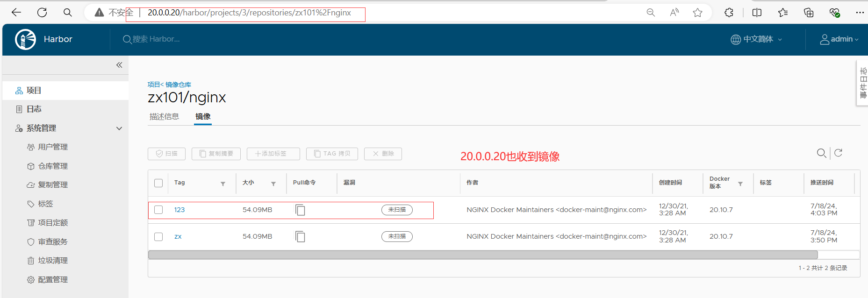868x298 pixels.
Task: Click the horizontal scrollbar under the table
Action: [x=483, y=255]
